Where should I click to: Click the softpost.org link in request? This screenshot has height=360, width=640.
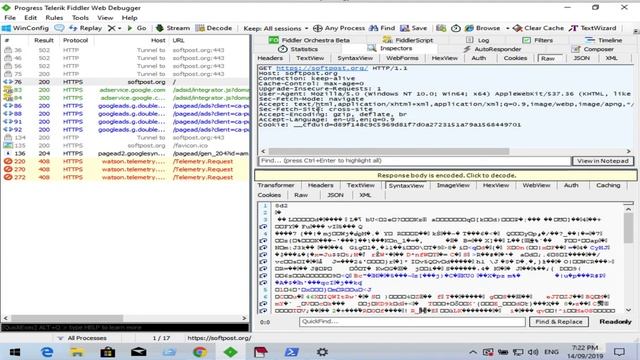point(322,68)
